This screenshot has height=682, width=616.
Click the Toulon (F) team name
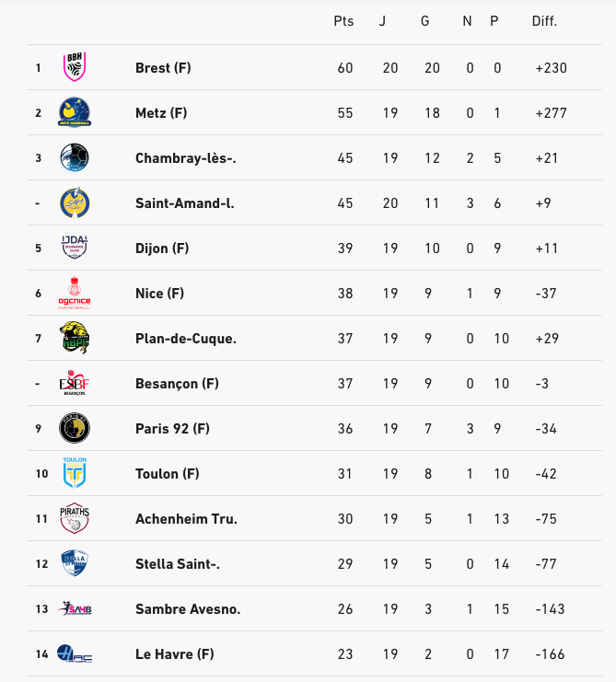pyautogui.click(x=168, y=473)
